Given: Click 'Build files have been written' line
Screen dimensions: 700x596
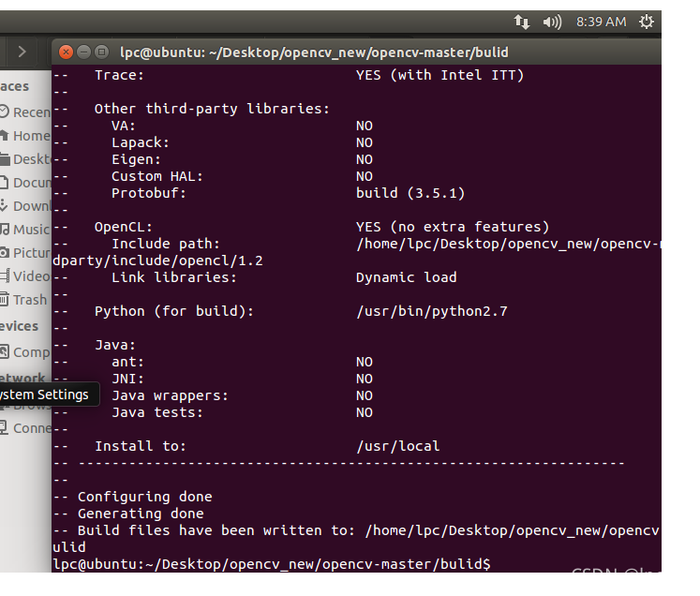Looking at the screenshot, I should tap(356, 530).
